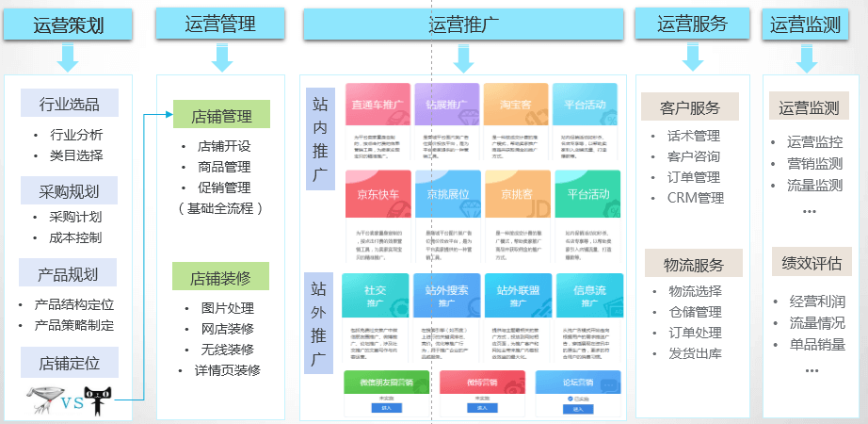Click the 客户服务 heading
This screenshot has width=868, height=424.
690,107
